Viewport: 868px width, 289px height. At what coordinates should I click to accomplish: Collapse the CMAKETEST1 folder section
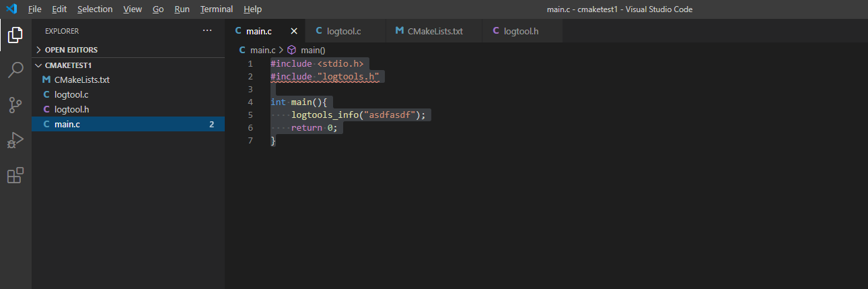pyautogui.click(x=128, y=65)
